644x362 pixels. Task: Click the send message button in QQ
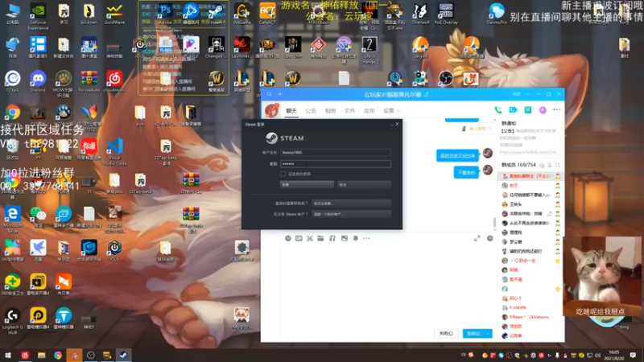(x=473, y=333)
